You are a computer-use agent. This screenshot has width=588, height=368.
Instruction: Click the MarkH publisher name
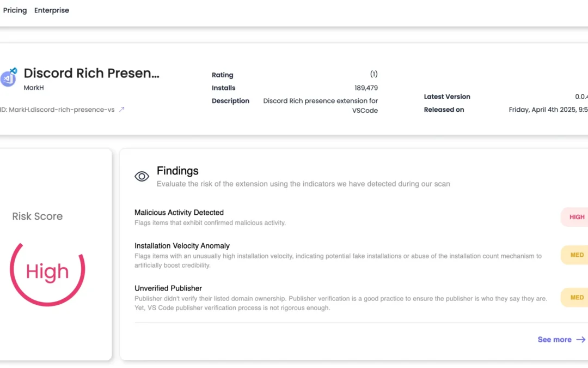34,87
